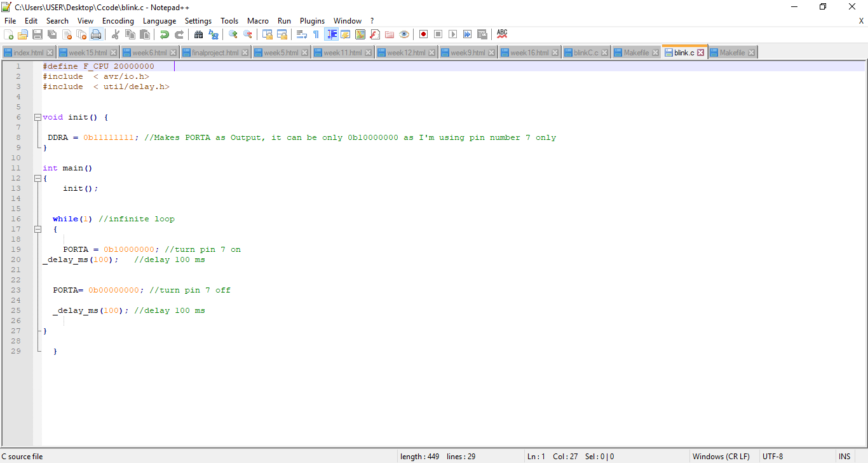The height and width of the screenshot is (463, 868).
Task: Switch to the finalproject.html tab
Action: pos(215,53)
